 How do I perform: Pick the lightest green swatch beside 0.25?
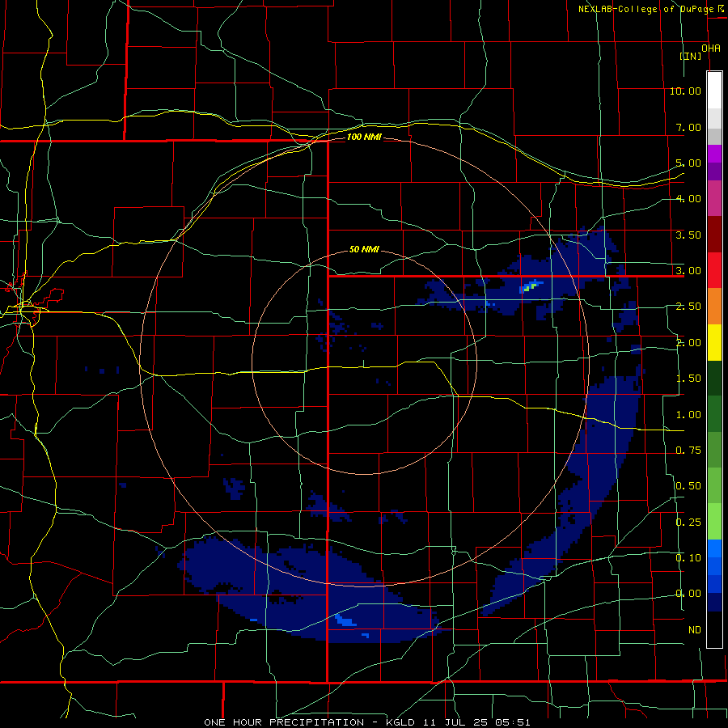tap(714, 522)
